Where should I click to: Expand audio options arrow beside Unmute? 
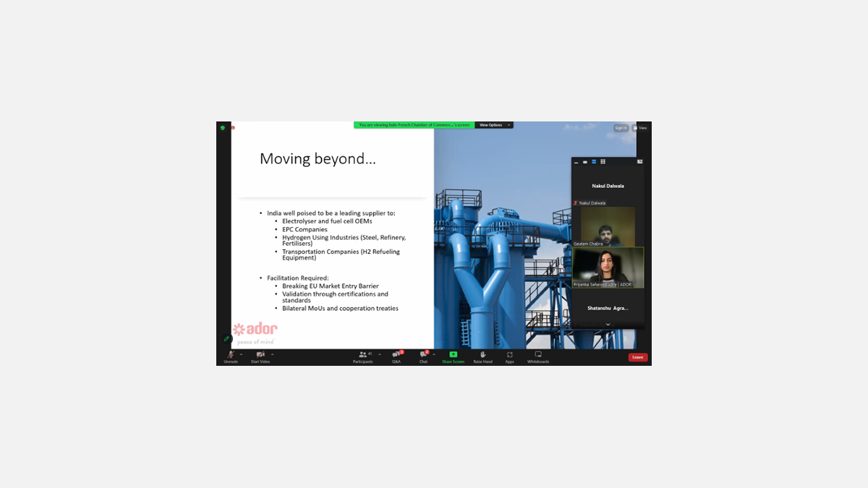241,354
